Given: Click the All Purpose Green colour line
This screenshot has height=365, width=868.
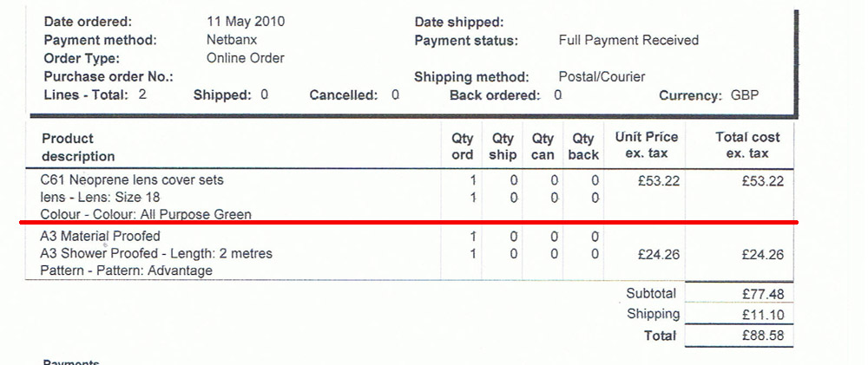Looking at the screenshot, I should point(146,214).
